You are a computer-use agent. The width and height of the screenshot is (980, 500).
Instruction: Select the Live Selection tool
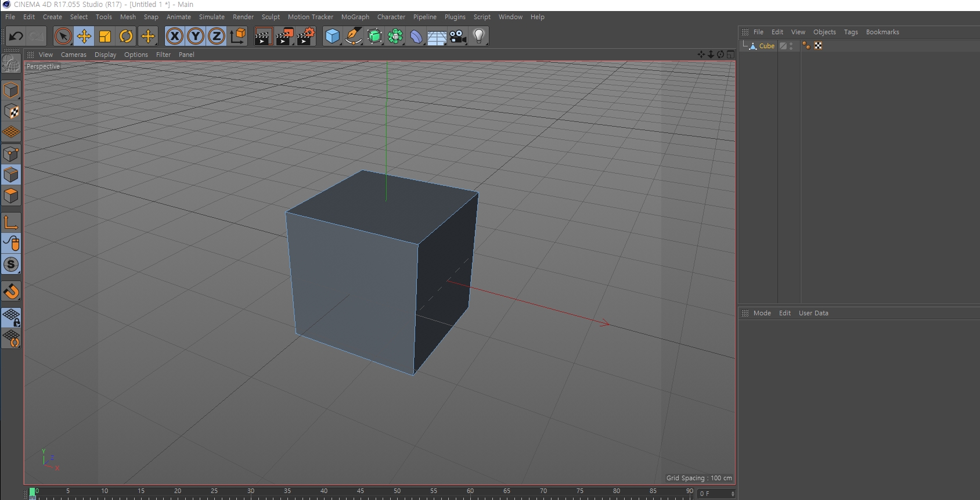[x=63, y=36]
